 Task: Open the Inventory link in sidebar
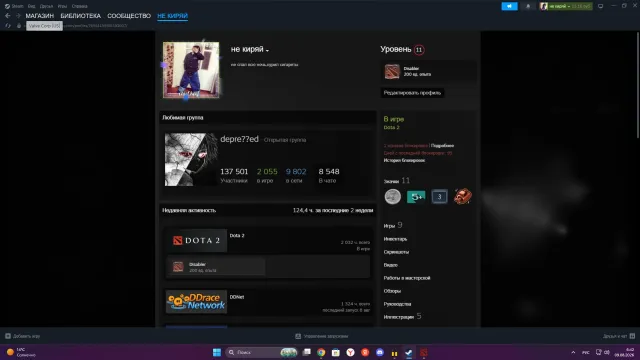click(395, 239)
